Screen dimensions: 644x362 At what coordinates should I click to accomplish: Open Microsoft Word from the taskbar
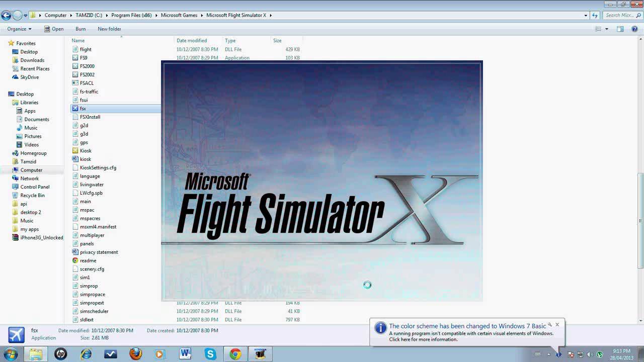click(x=185, y=354)
